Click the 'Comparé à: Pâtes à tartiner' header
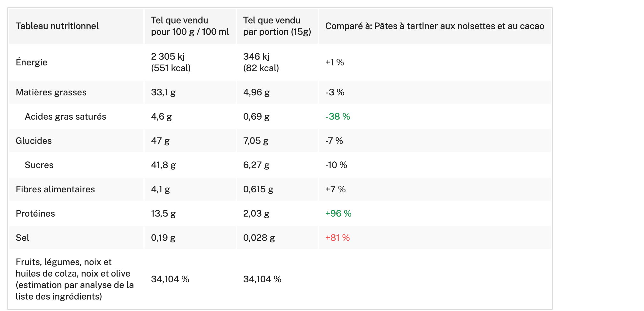Viewport: 644px width, 311px height. (435, 26)
